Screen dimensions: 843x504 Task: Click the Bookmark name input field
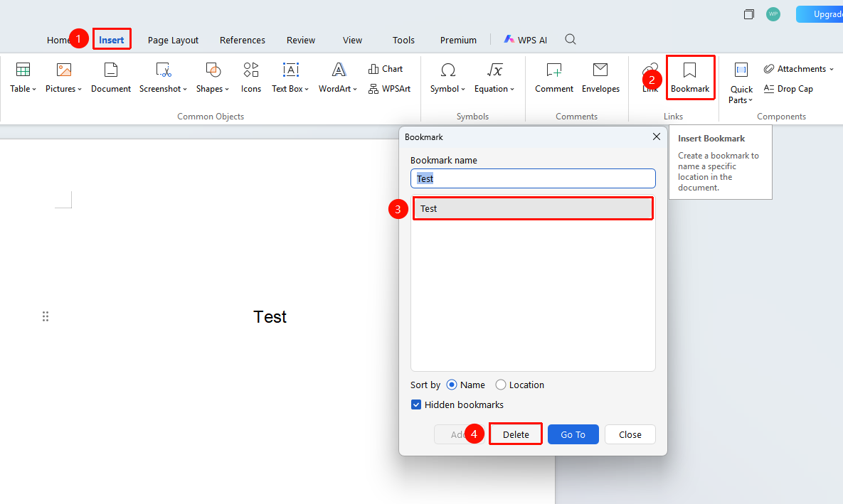pyautogui.click(x=533, y=178)
